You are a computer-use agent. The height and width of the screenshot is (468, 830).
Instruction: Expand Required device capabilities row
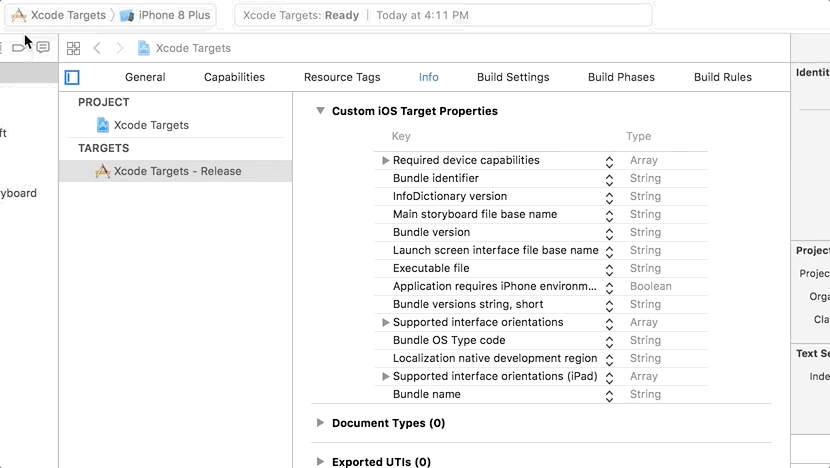[x=385, y=160]
